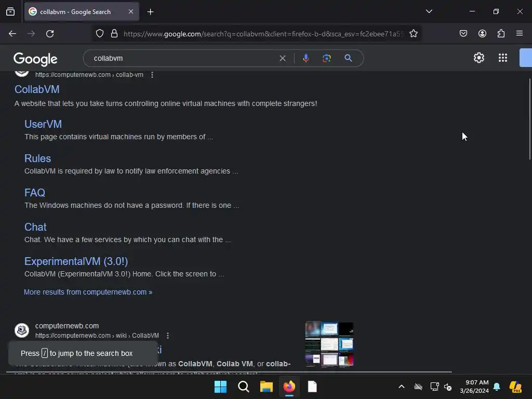Go to Google homepage logo
This screenshot has width=532, height=399.
pos(35,59)
